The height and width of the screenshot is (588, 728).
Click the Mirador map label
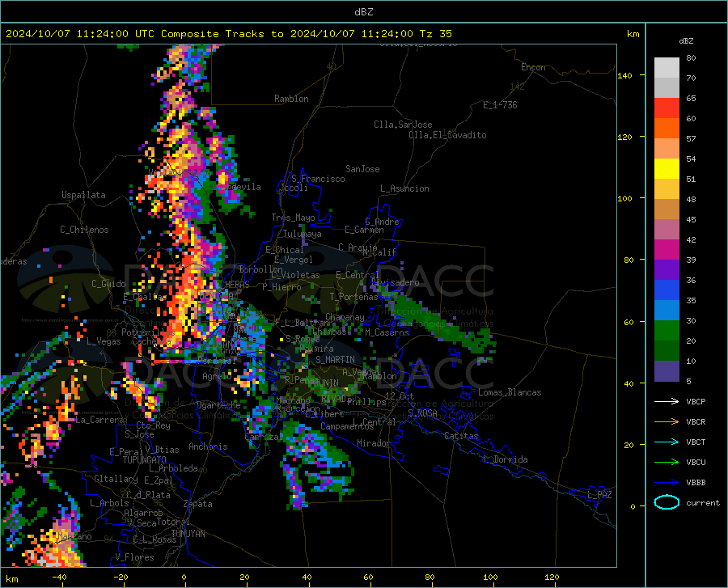(x=374, y=443)
